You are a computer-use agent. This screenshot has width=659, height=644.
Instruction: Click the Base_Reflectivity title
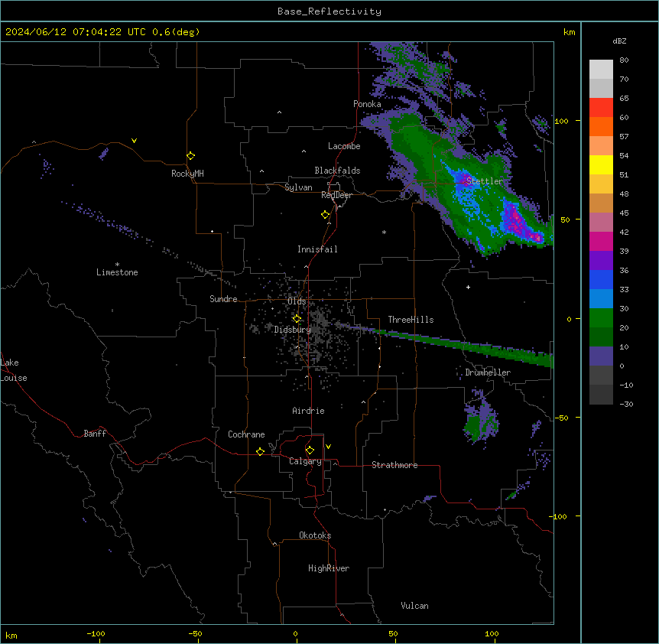(329, 11)
